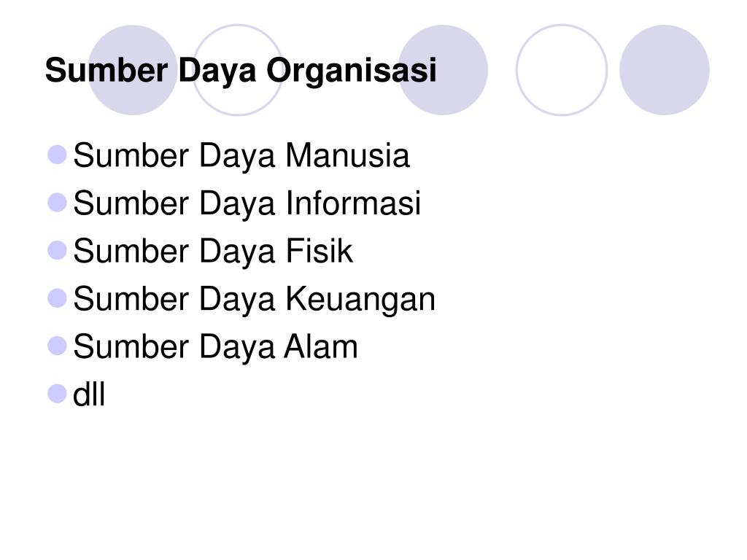747x560 pixels.
Task: Click the bullet icon beside Sumber Daya Alam
Action: [x=57, y=346]
